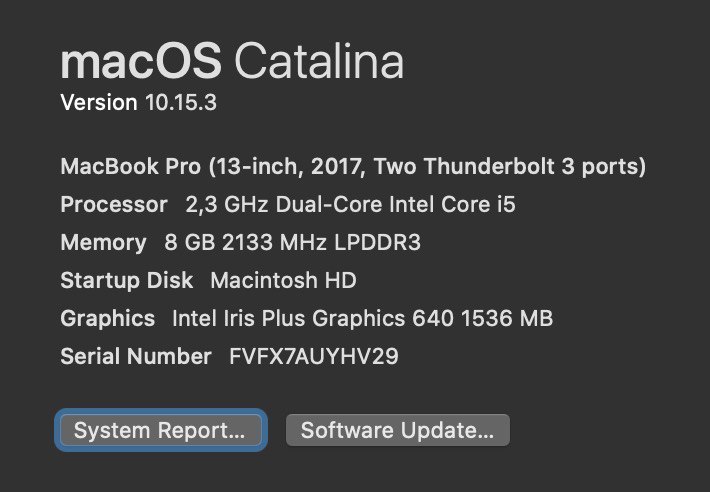Click the Version label text
Image resolution: width=710 pixels, height=492 pixels.
tap(99, 102)
